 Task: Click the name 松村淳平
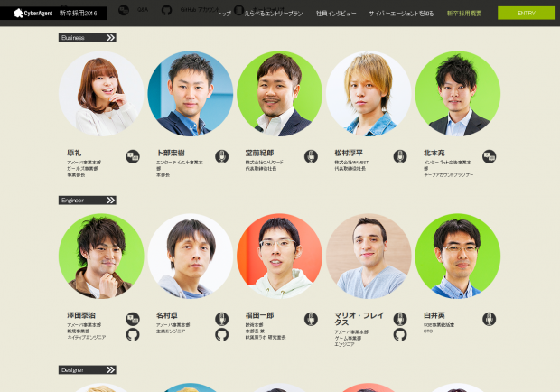tap(349, 153)
